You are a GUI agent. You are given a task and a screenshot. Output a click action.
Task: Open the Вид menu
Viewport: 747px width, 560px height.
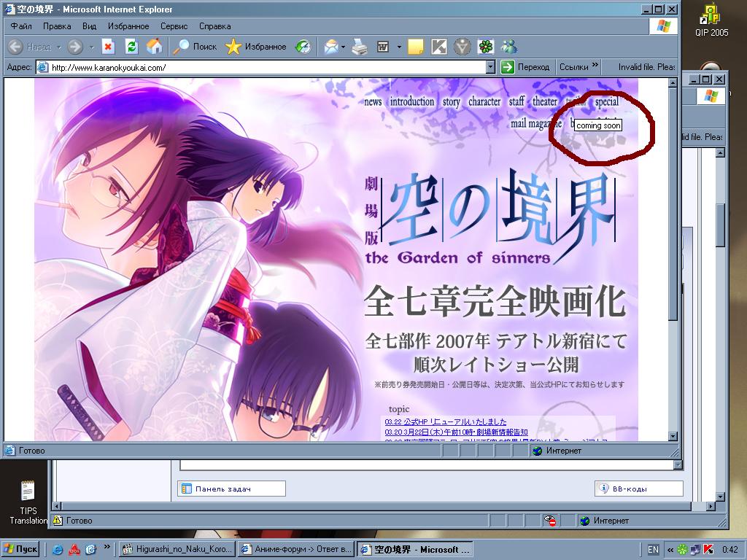(89, 26)
